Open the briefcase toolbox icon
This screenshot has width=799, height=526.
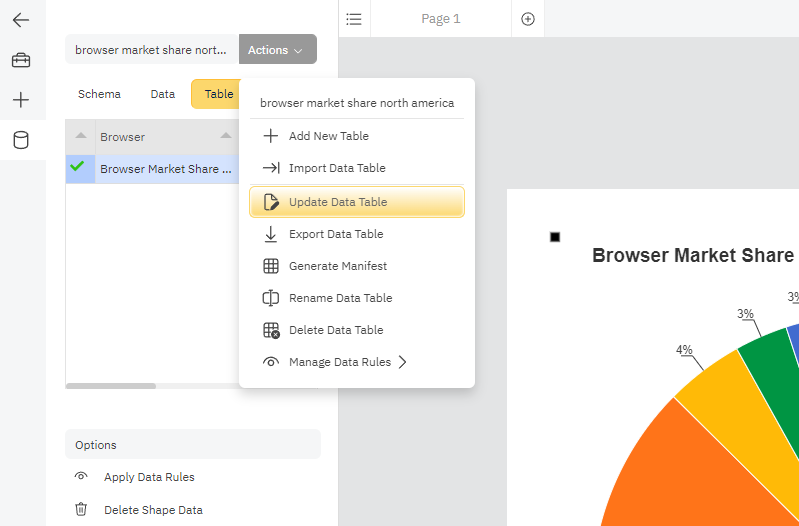[x=21, y=61]
